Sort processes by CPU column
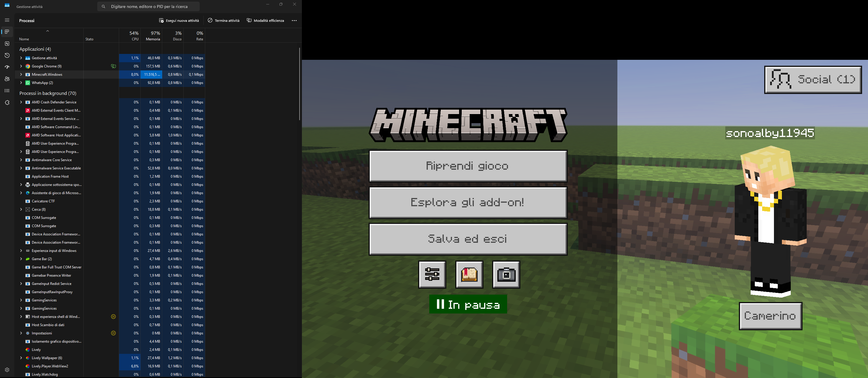868x378 pixels. point(134,35)
